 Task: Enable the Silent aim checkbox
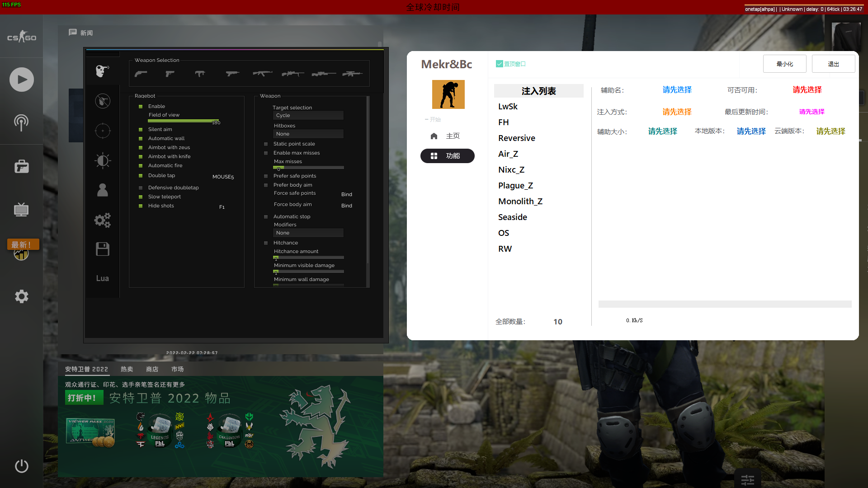coord(140,129)
